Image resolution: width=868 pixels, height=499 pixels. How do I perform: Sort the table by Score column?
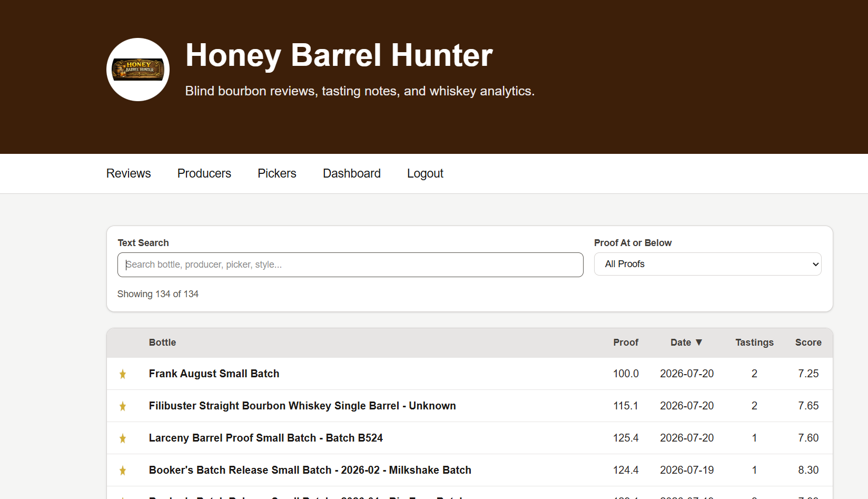coord(808,343)
